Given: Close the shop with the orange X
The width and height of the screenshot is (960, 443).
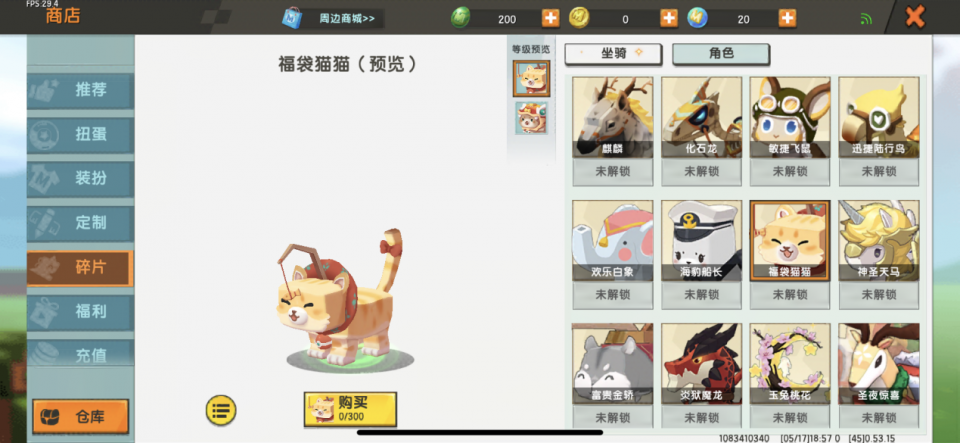Looking at the screenshot, I should [915, 17].
